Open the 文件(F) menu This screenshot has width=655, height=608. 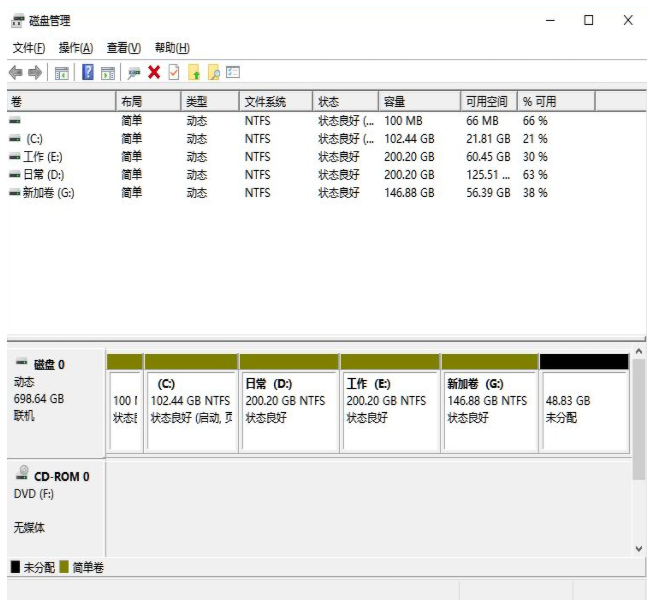pos(29,48)
